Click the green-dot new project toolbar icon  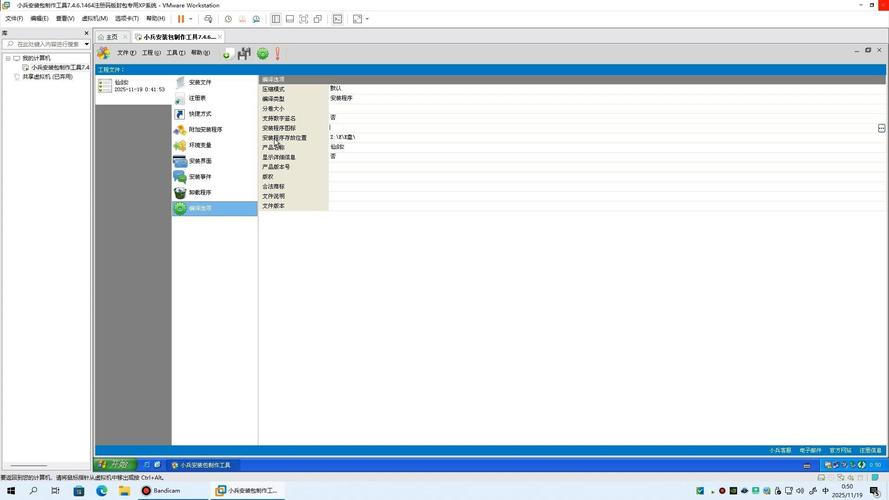[x=227, y=54]
